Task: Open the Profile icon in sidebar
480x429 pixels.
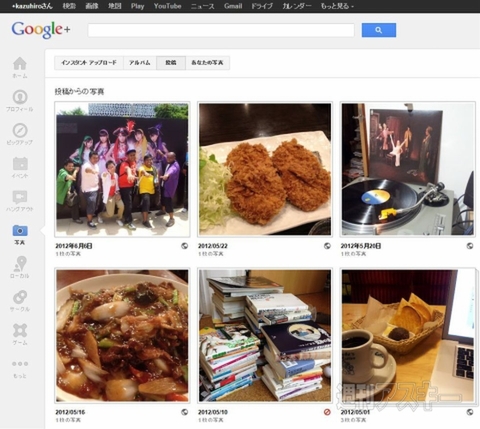Action: 20,97
